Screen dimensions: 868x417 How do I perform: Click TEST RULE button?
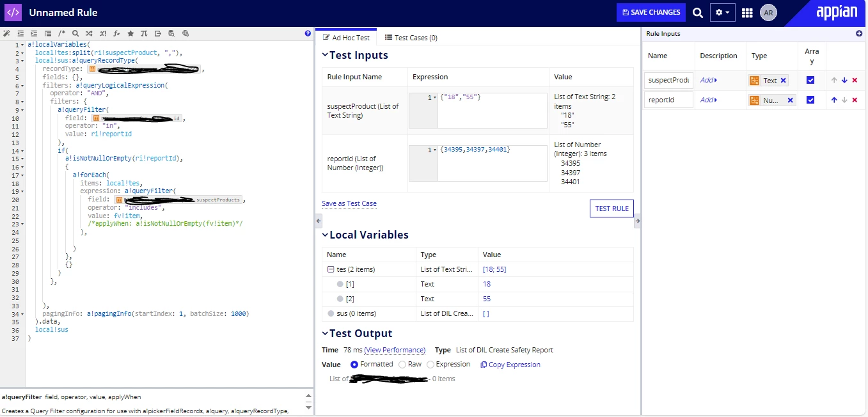click(x=612, y=208)
